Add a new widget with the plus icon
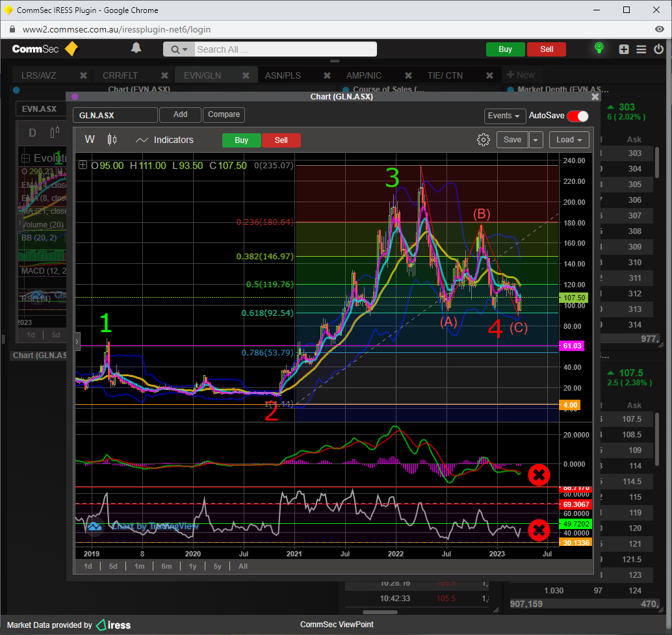 click(624, 49)
